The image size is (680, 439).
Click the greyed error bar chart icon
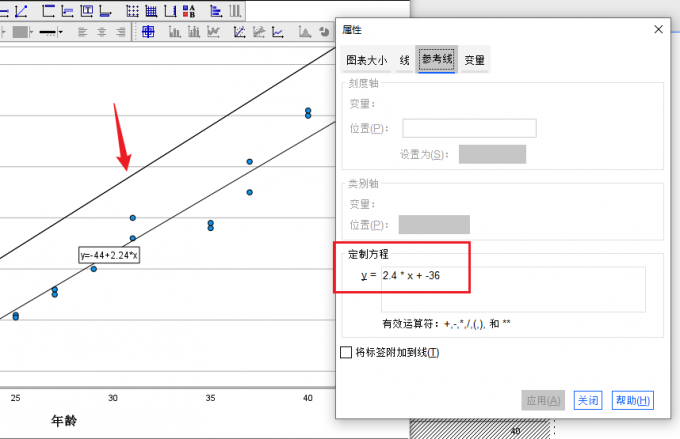point(194,32)
